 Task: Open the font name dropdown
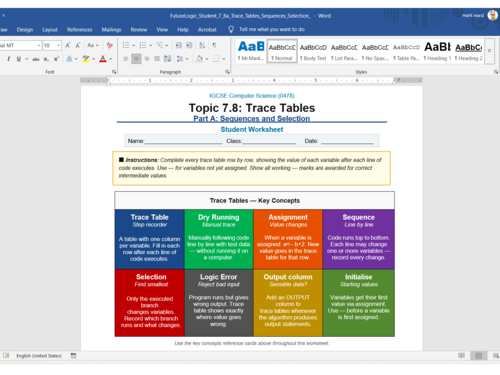click(x=39, y=45)
